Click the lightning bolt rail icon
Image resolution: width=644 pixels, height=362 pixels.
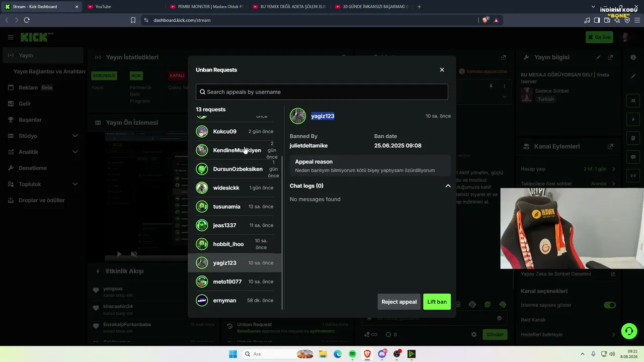point(633,120)
